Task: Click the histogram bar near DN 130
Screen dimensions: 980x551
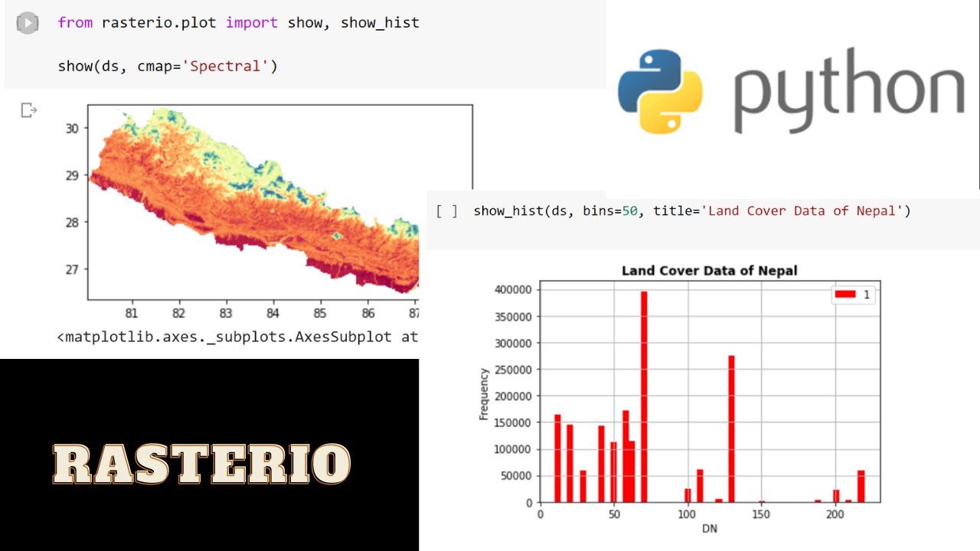Action: (x=731, y=429)
